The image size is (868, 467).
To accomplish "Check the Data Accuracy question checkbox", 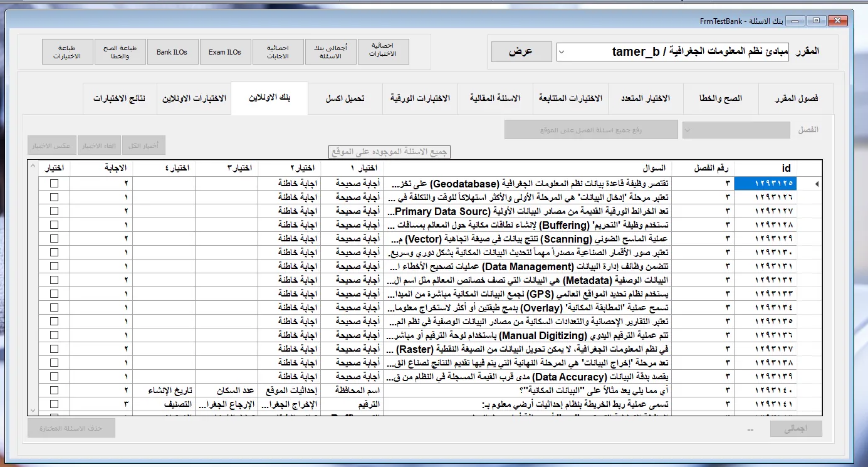I will click(55, 376).
